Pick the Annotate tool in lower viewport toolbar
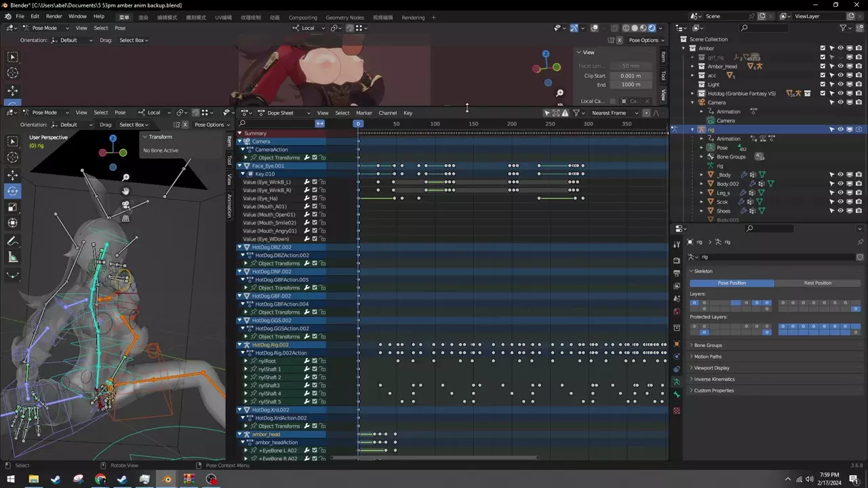 (13, 241)
